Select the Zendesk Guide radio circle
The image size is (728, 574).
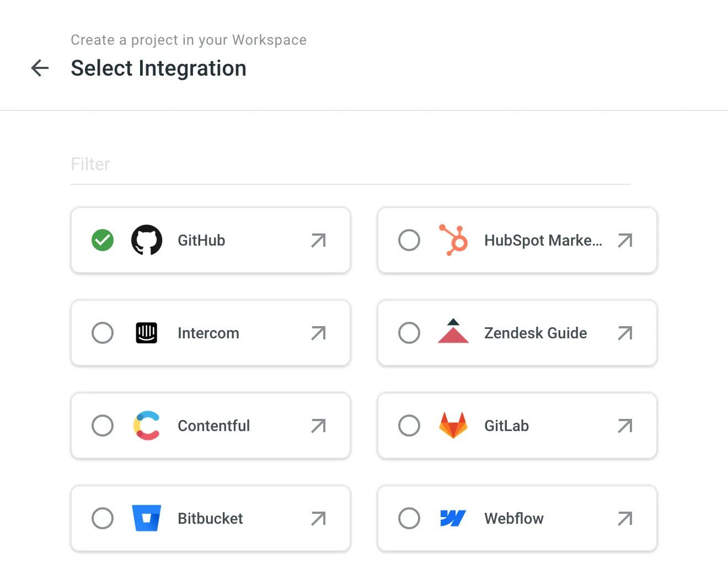pos(409,333)
